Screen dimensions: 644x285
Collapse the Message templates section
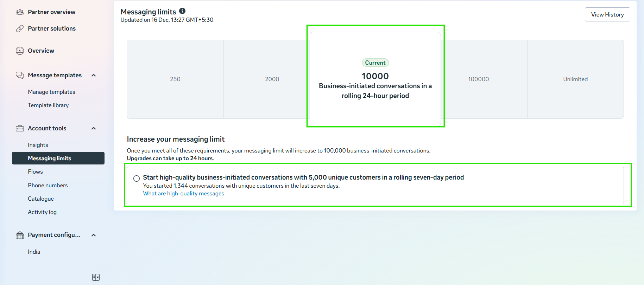(x=93, y=75)
